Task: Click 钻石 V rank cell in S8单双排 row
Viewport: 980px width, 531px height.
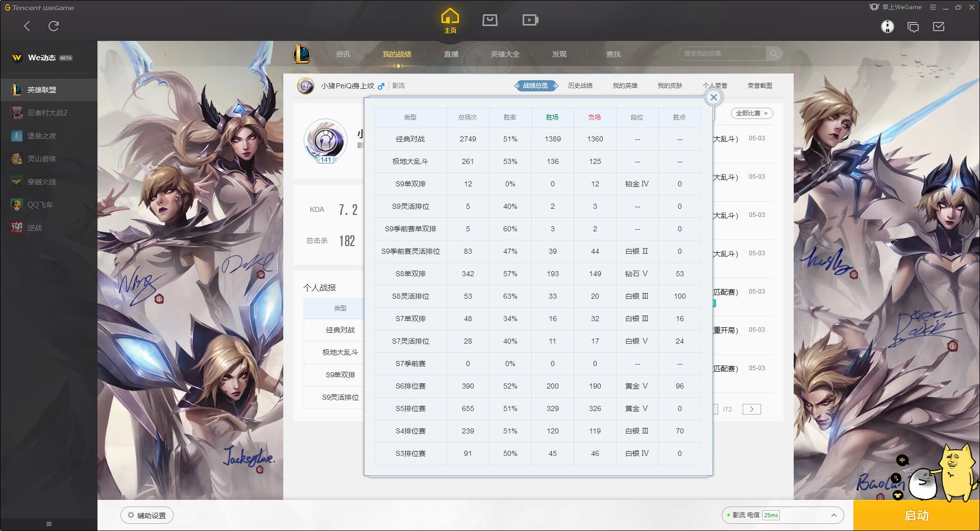Action: 637,274
